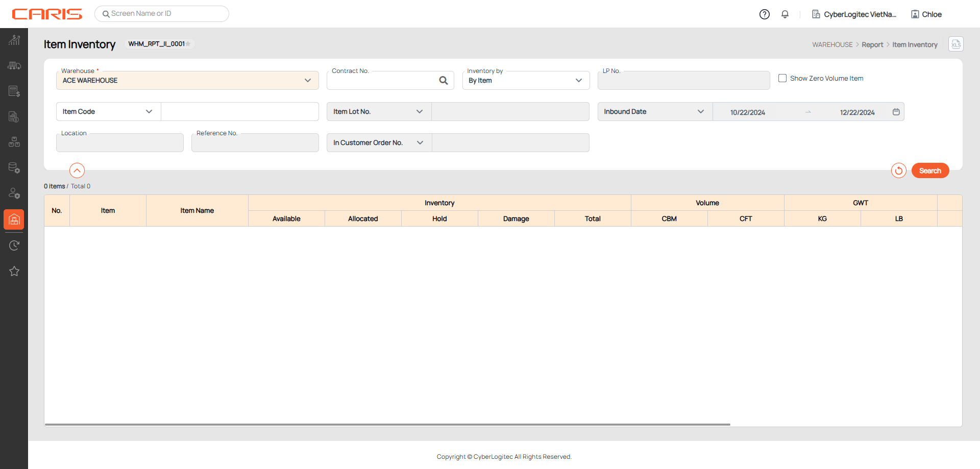Click the help question mark icon
Viewport: 980px width, 469px height.
pos(764,14)
